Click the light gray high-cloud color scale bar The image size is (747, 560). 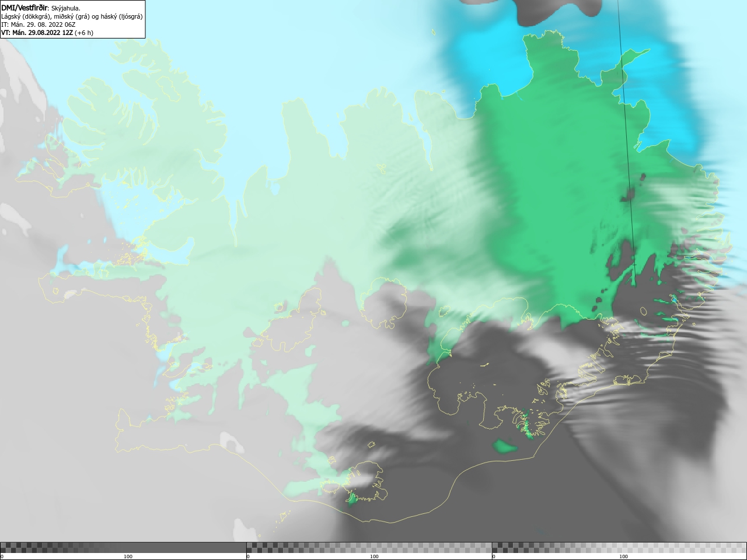pos(619,548)
